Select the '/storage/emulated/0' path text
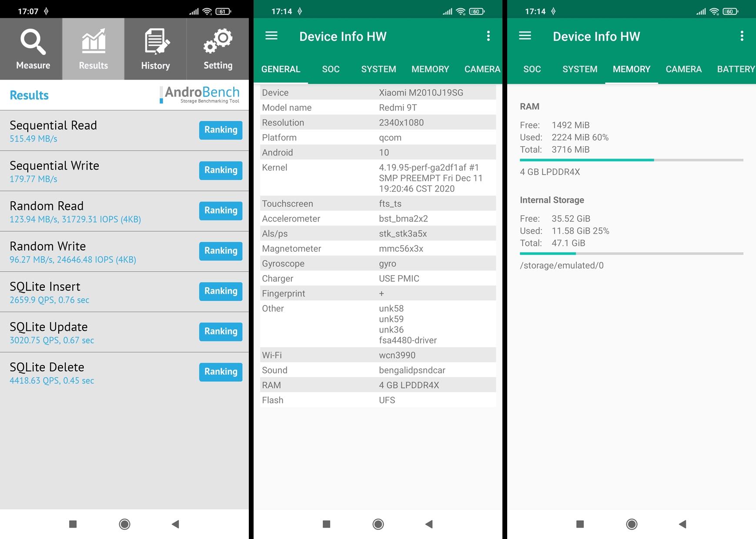Screen dimensions: 756x539 (562, 266)
